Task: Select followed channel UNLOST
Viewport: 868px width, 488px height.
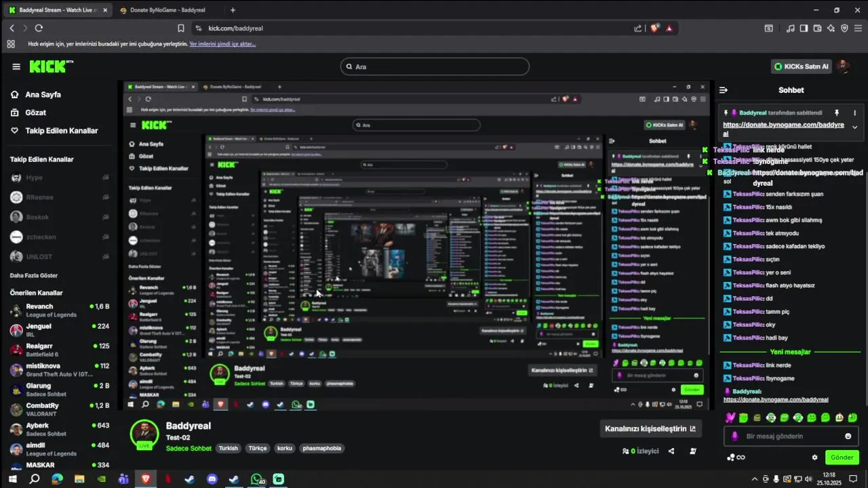Action: 60,256
